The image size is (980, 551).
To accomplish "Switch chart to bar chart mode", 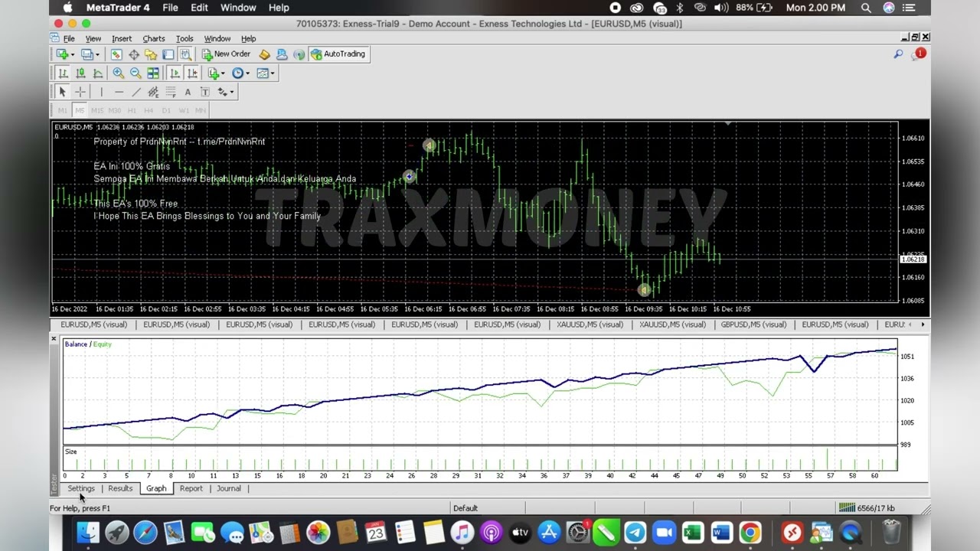I will tap(63, 73).
